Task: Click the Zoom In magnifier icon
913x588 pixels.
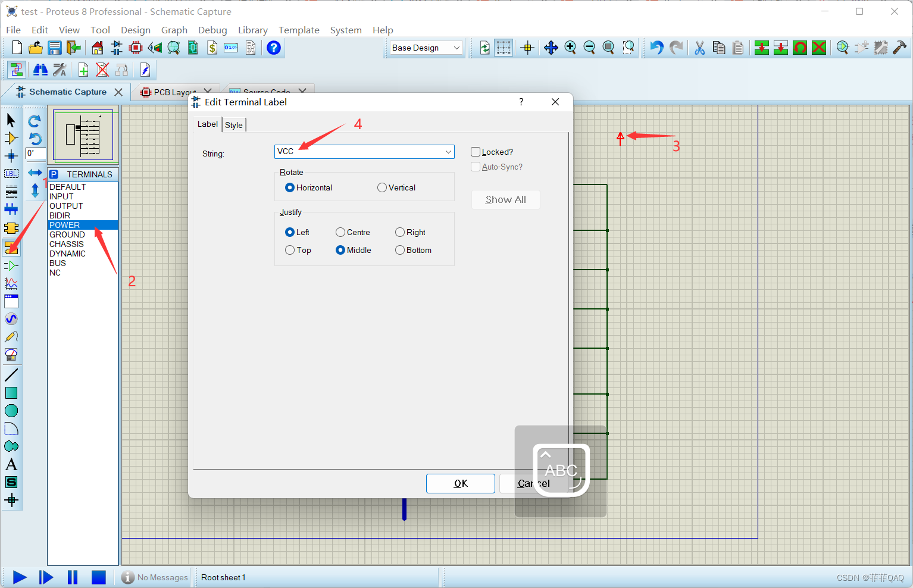Action: (570, 48)
